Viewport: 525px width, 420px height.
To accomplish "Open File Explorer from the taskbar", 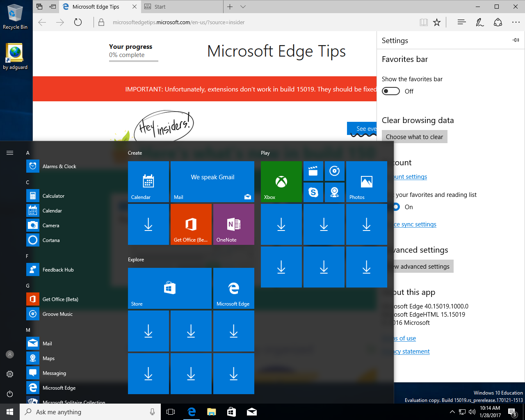I will pyautogui.click(x=212, y=412).
